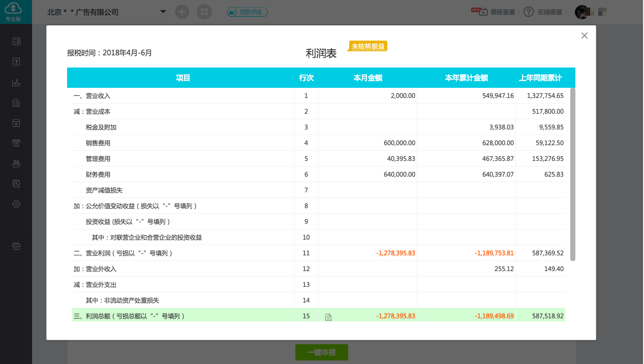Click the document icon in row 15
The image size is (644, 364).
328,317
